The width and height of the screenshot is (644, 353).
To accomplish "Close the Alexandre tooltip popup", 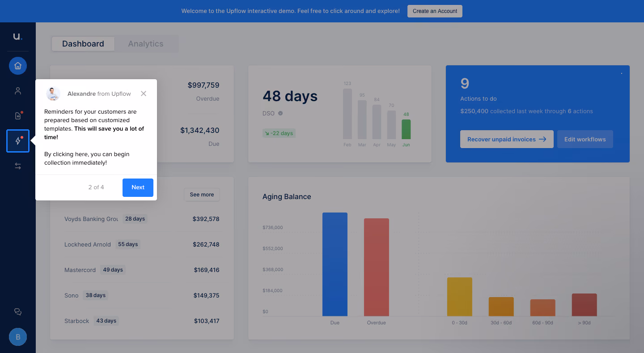I will (x=143, y=94).
